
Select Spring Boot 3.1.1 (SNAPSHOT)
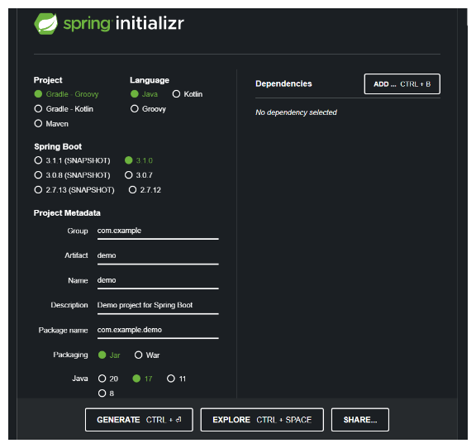click(x=72, y=160)
